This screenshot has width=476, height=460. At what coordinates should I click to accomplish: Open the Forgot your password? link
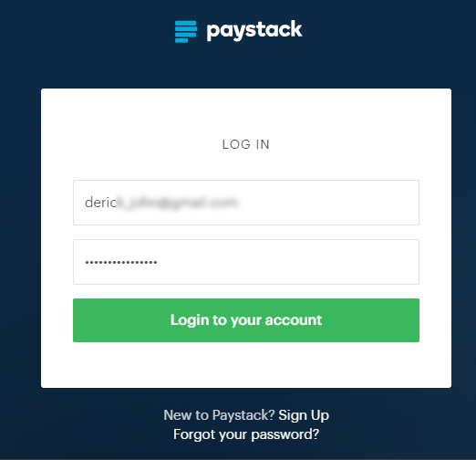point(246,434)
